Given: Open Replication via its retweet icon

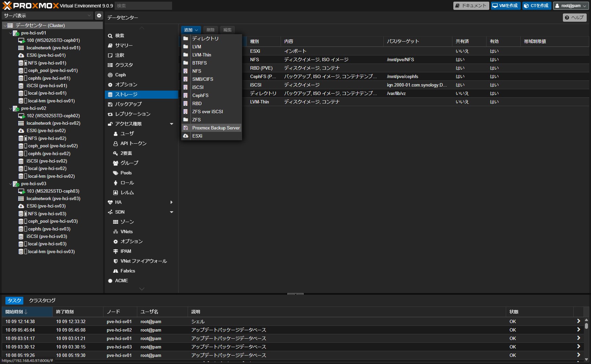Looking at the screenshot, I should click(x=110, y=114).
